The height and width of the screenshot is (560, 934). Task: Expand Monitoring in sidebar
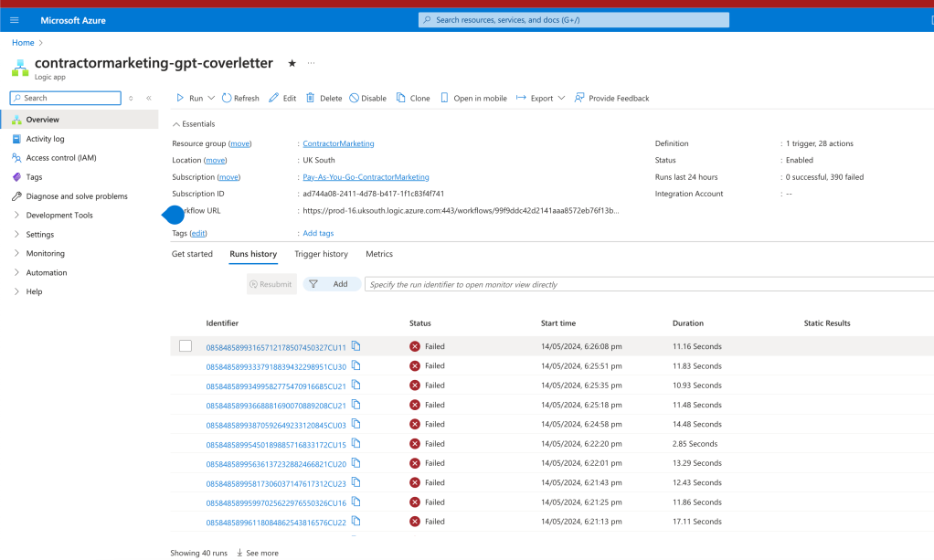(x=16, y=253)
